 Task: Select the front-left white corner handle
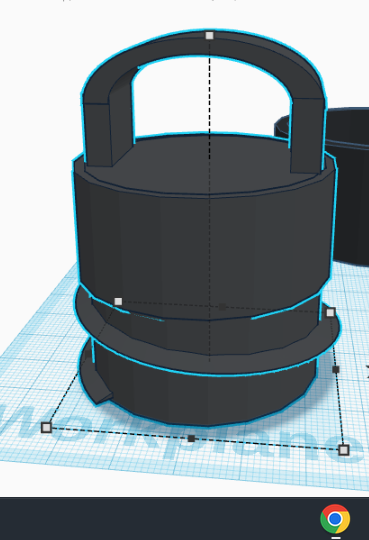[46, 427]
